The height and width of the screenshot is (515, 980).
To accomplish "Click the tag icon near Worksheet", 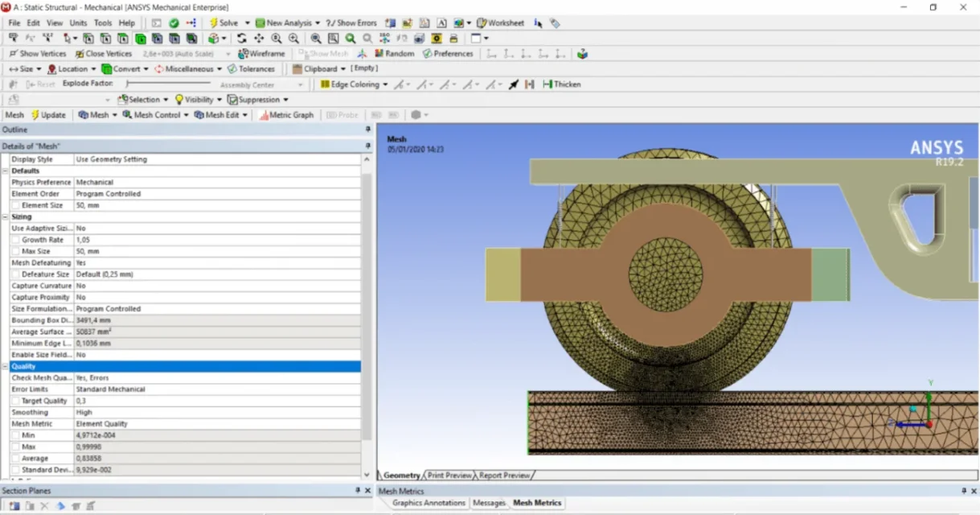I will [555, 23].
